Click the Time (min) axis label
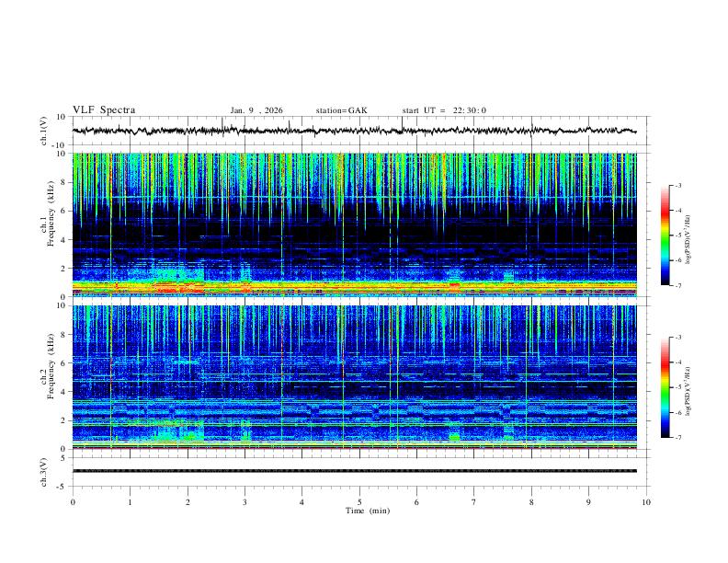The height and width of the screenshot is (563, 728). (x=368, y=511)
